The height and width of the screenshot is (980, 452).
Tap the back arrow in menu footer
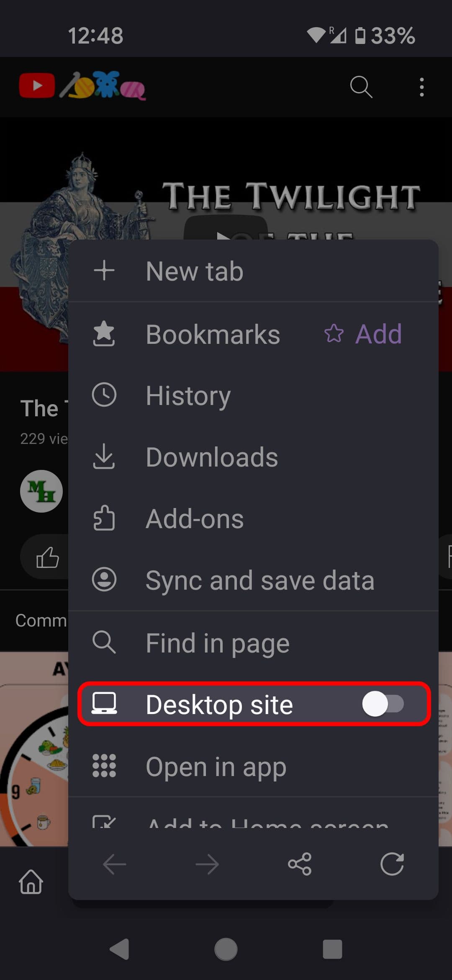coord(114,864)
